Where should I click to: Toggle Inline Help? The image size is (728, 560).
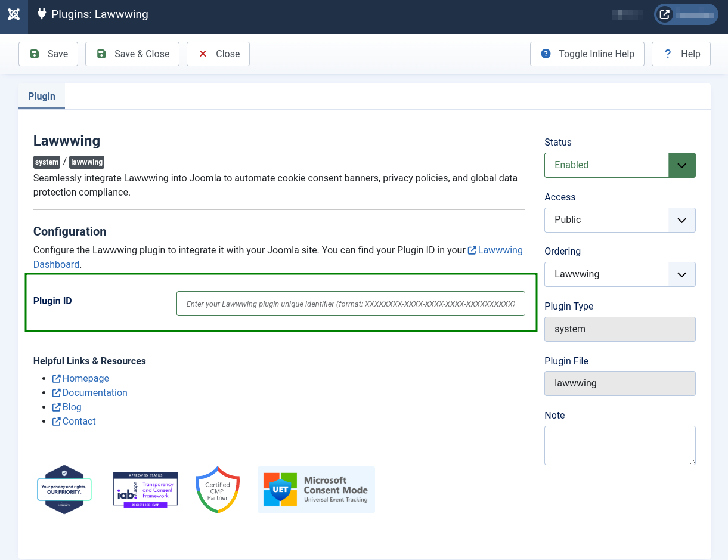(587, 54)
